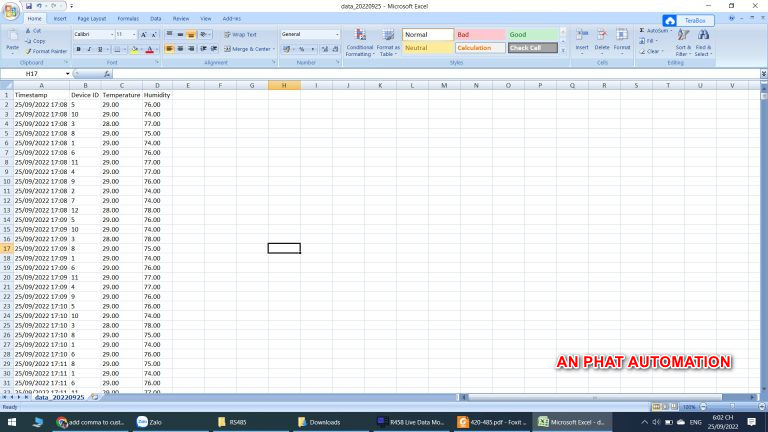Click Merge & Center
The width and height of the screenshot is (768, 432).
pyautogui.click(x=249, y=49)
